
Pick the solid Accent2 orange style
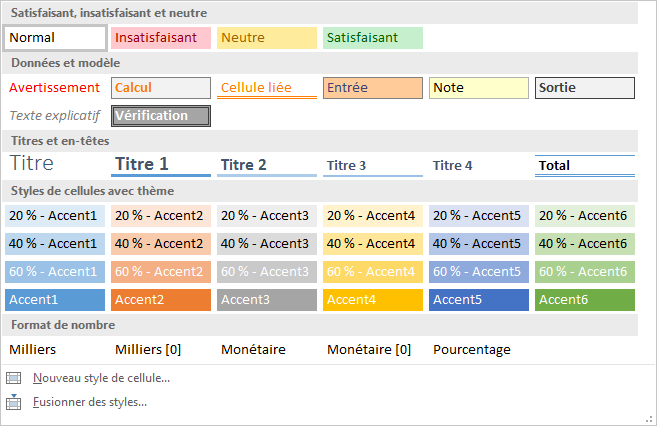161,299
